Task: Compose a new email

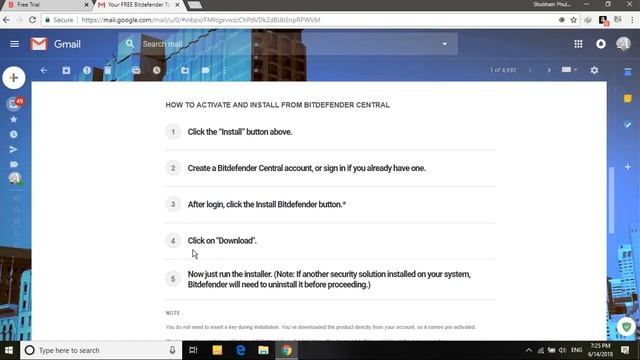Action: [14, 78]
